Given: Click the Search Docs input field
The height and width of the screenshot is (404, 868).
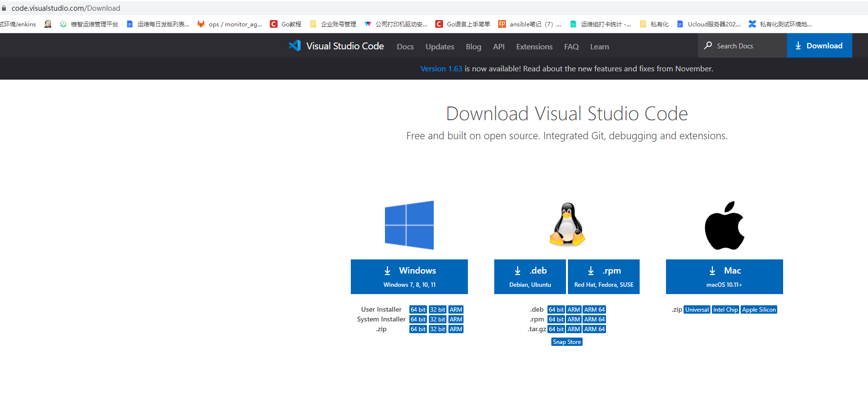Looking at the screenshot, I should pyautogui.click(x=742, y=45).
